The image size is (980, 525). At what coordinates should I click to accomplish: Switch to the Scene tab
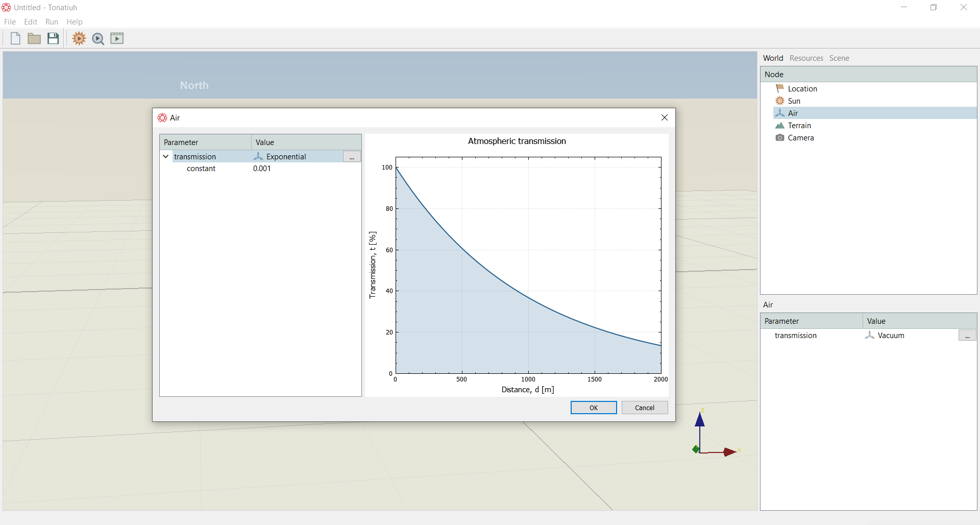tap(839, 58)
